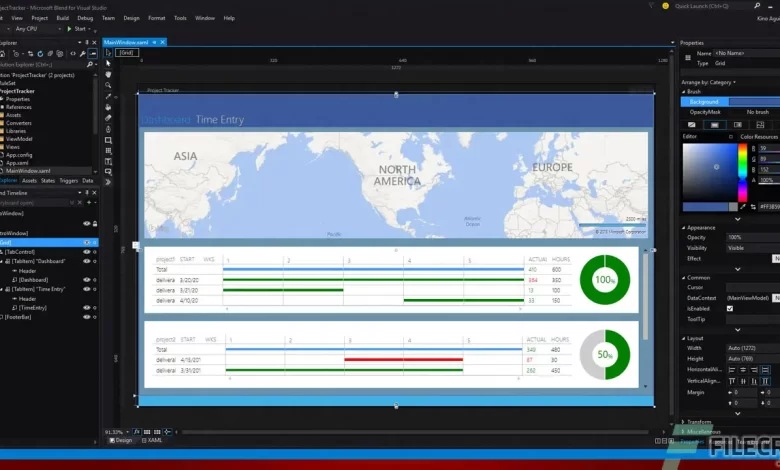Hide the [FooterBar] element
Viewport: 780px width, 470px height.
point(87,317)
